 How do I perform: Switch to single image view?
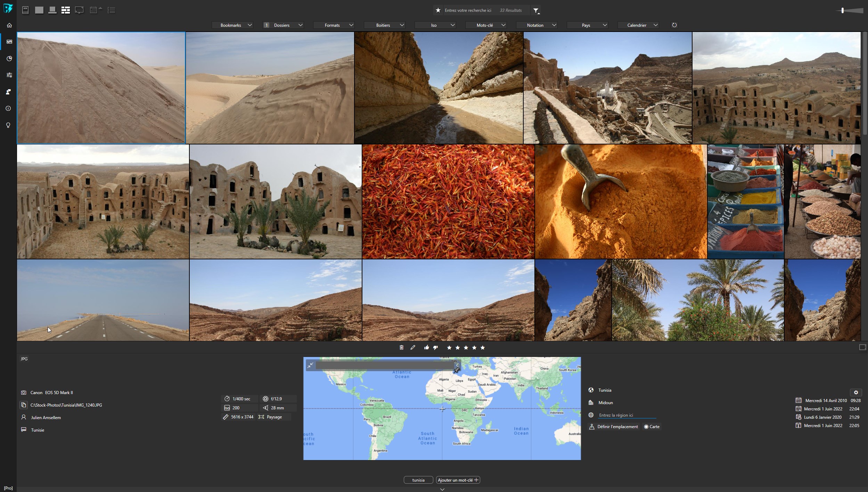[39, 10]
